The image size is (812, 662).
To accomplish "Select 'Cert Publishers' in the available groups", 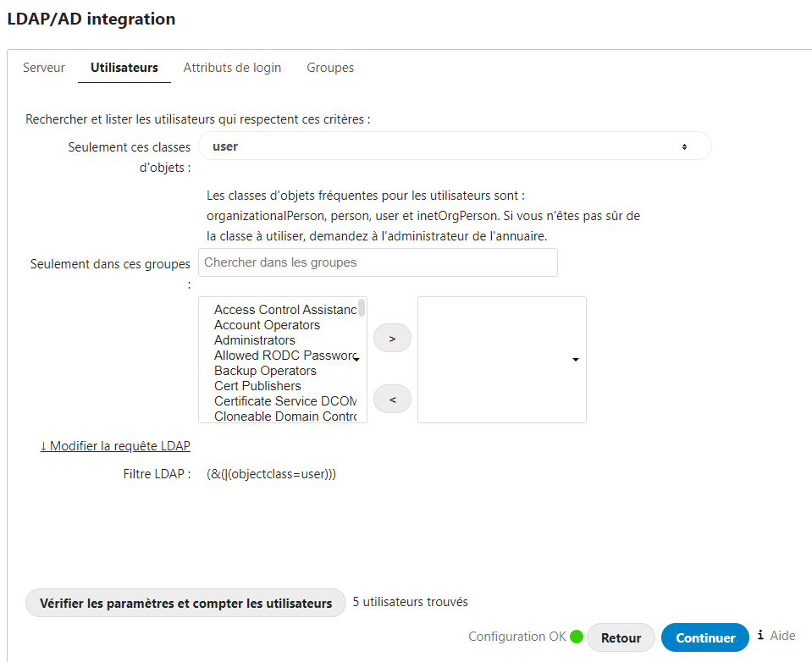I will click(x=257, y=385).
